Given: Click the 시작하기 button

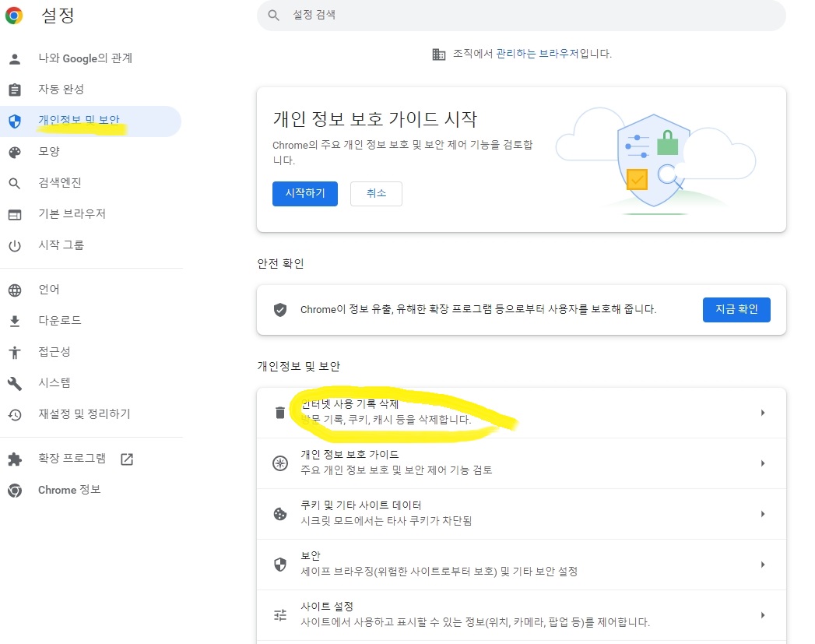Looking at the screenshot, I should point(305,194).
